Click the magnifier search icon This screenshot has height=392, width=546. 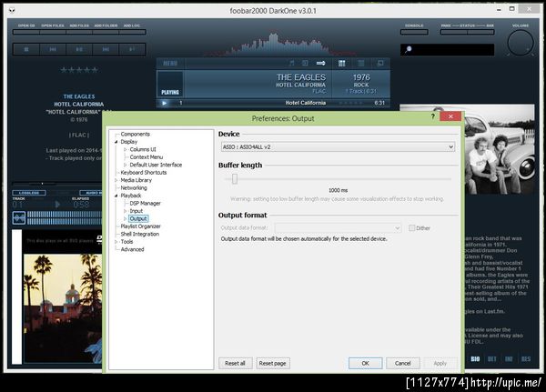pos(408,49)
